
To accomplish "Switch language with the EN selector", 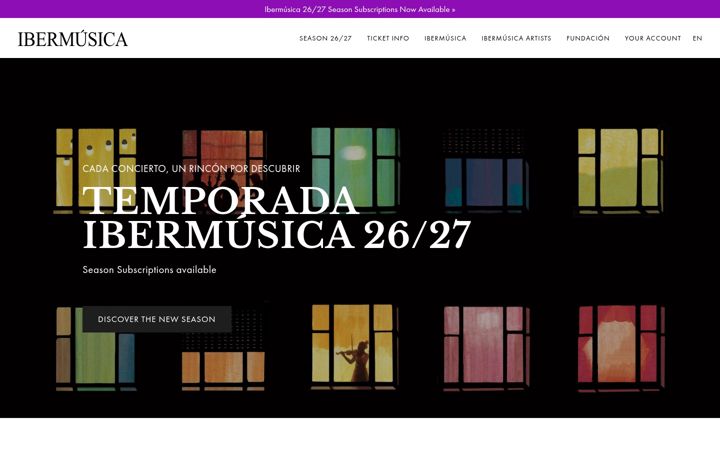I will coord(698,39).
